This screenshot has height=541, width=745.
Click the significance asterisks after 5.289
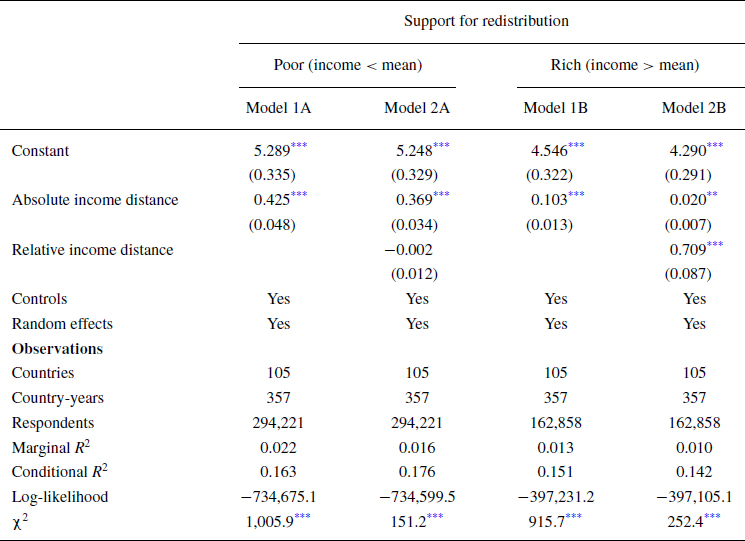click(299, 147)
